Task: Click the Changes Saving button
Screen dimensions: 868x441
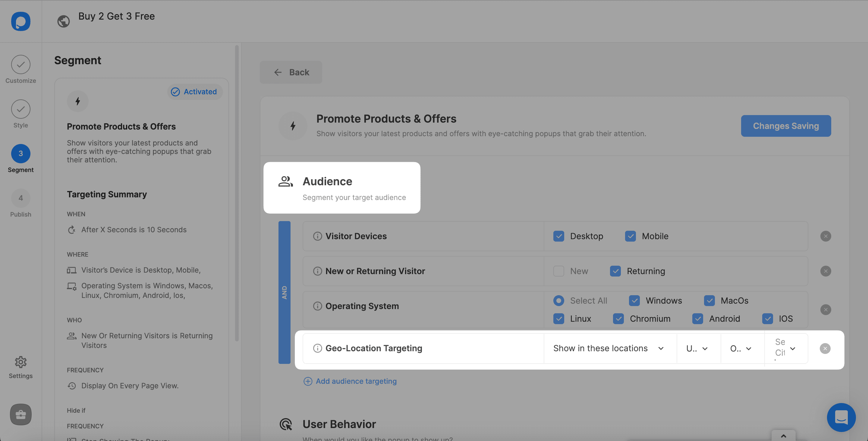Action: [785, 125]
